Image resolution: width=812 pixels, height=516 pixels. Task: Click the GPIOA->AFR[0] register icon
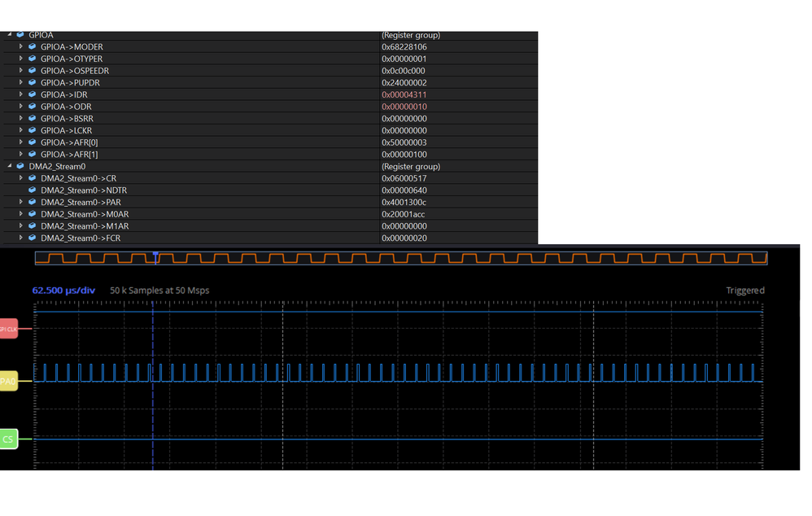[31, 142]
